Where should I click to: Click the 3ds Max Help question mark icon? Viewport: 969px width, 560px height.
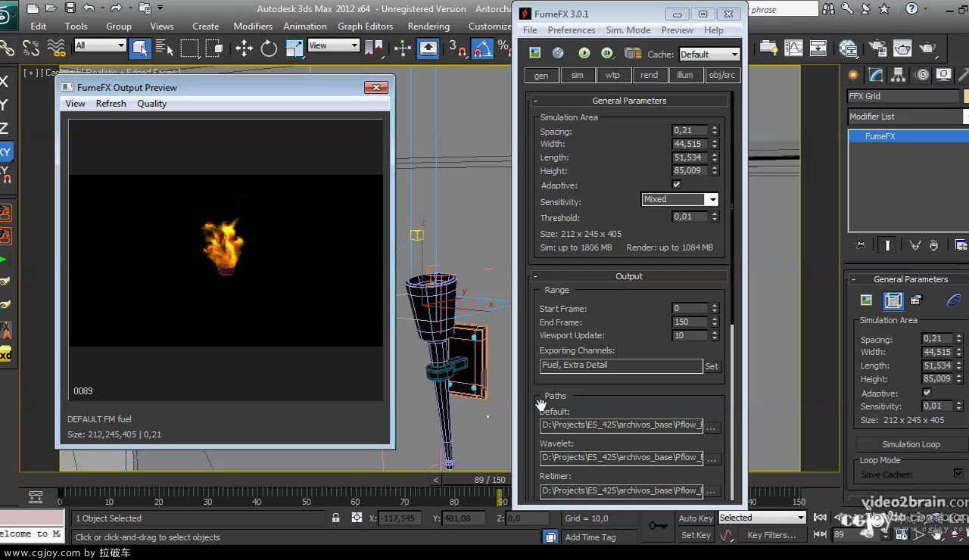click(911, 9)
